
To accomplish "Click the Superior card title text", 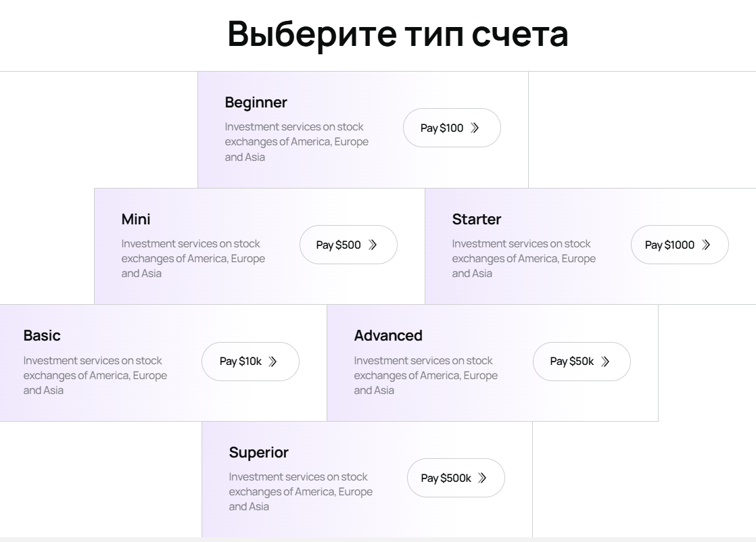I will tap(259, 452).
